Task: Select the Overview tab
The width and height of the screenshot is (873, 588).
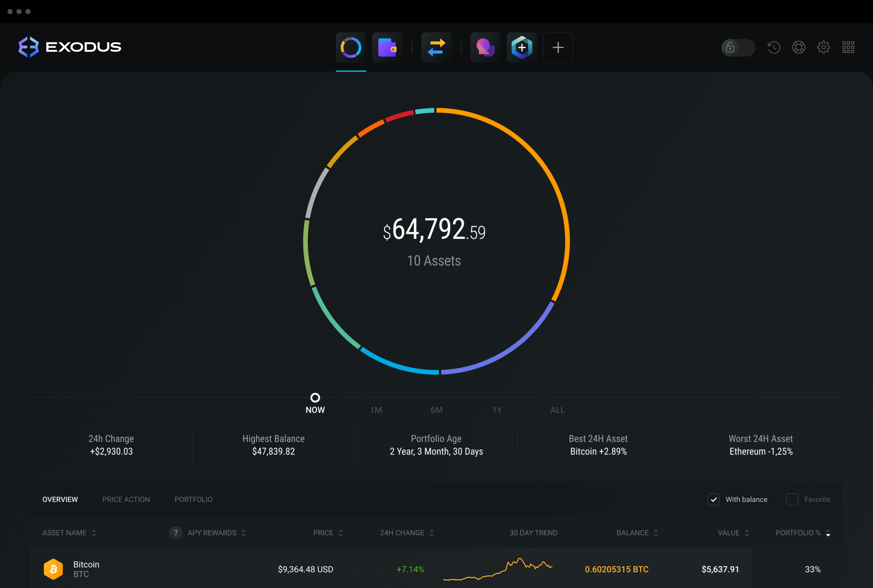Action: (60, 500)
